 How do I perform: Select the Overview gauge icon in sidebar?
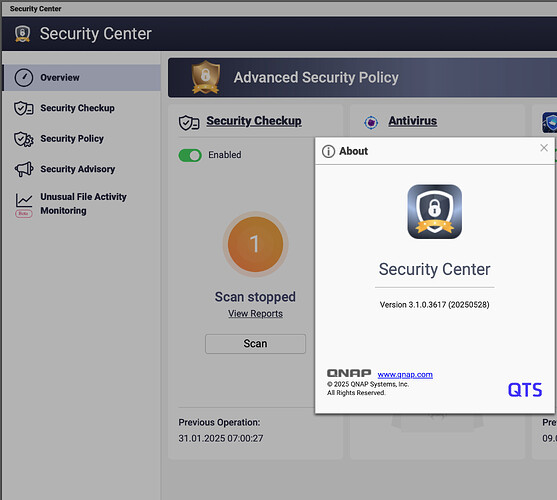pos(24,77)
